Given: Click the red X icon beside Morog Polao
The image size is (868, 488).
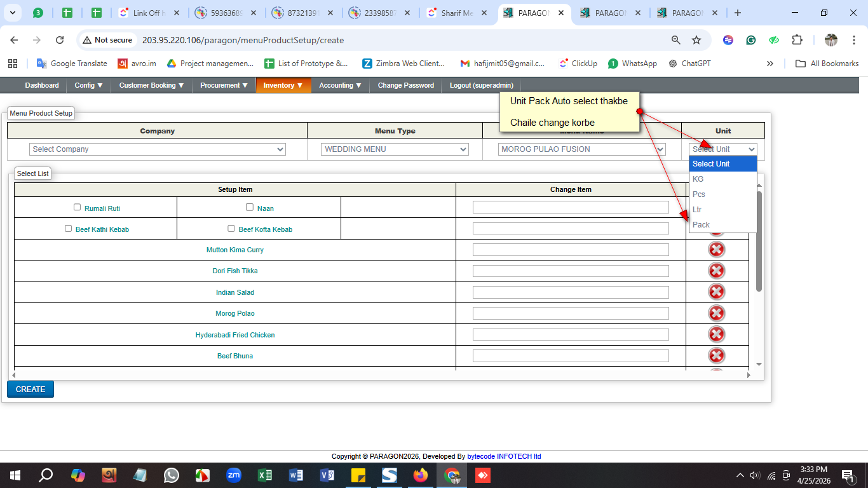Looking at the screenshot, I should click(716, 313).
